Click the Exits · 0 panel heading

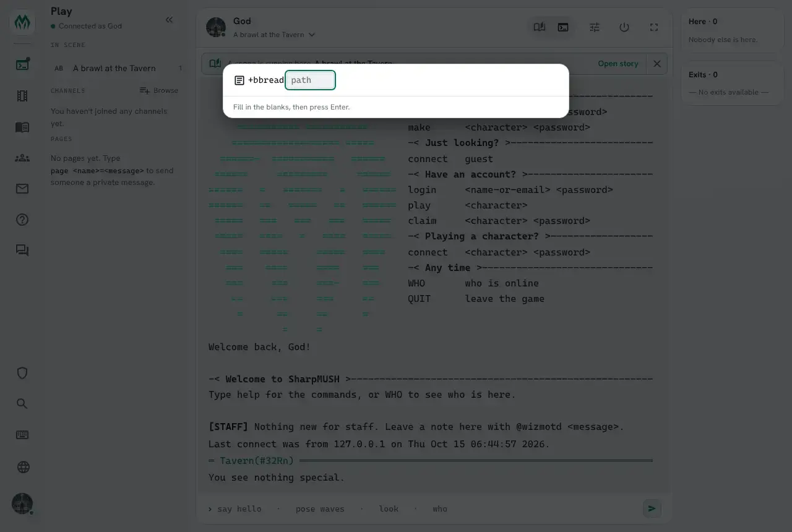point(703,75)
